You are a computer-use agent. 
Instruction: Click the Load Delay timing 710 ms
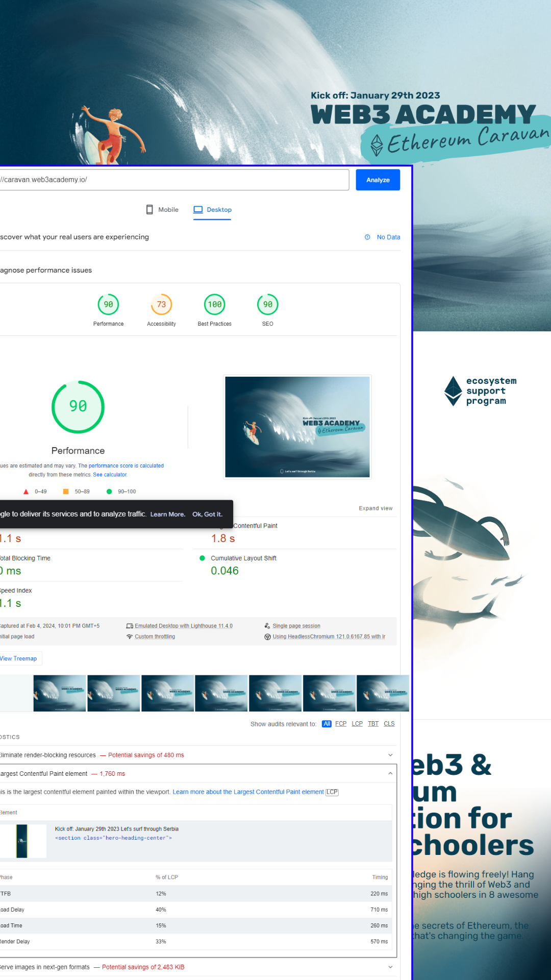point(379,910)
